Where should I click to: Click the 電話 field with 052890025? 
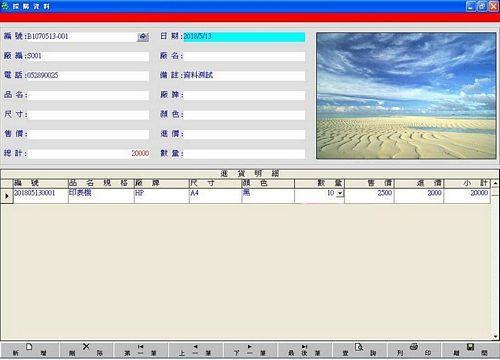pos(88,76)
